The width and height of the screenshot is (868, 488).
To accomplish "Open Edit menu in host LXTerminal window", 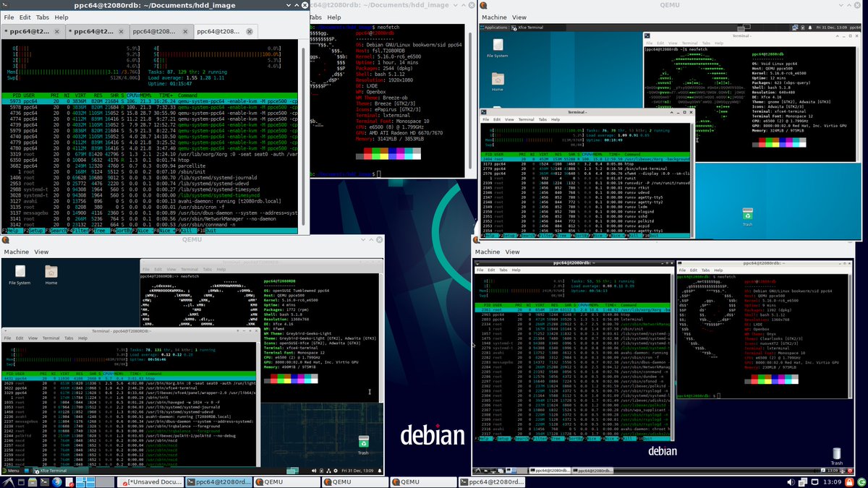I will click(25, 17).
